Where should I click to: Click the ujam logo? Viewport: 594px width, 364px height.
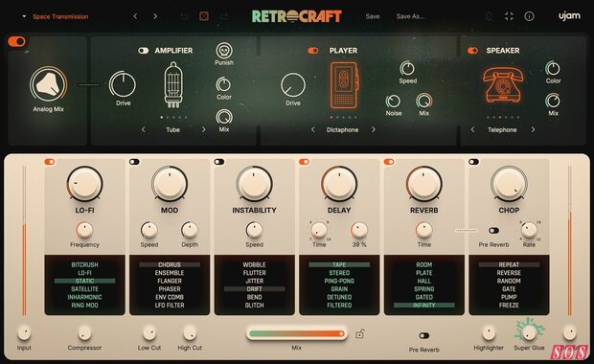coord(569,16)
